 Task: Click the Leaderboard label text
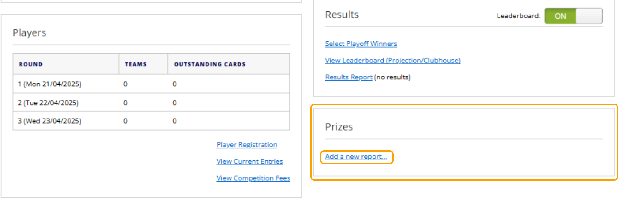tap(518, 16)
